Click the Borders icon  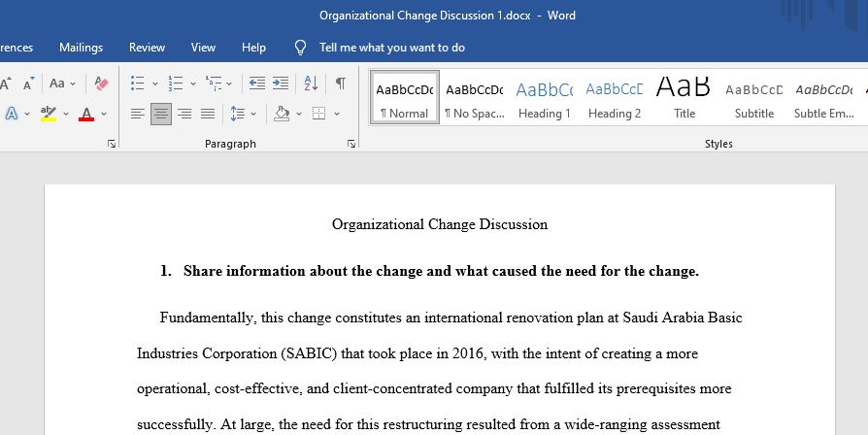318,114
